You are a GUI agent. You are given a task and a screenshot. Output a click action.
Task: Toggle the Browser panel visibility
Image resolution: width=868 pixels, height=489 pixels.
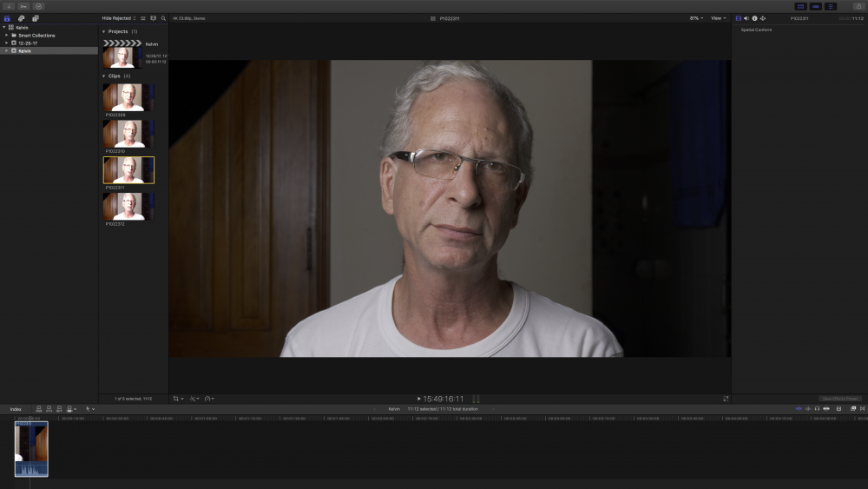(800, 6)
